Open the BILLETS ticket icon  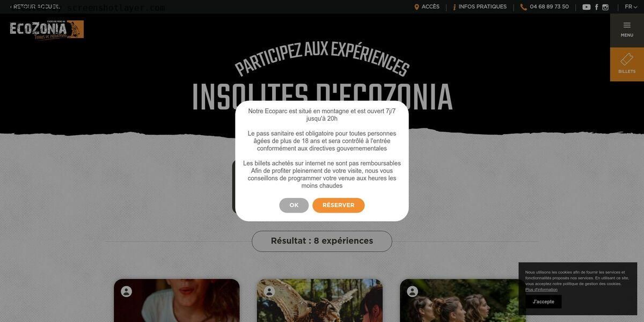click(627, 60)
